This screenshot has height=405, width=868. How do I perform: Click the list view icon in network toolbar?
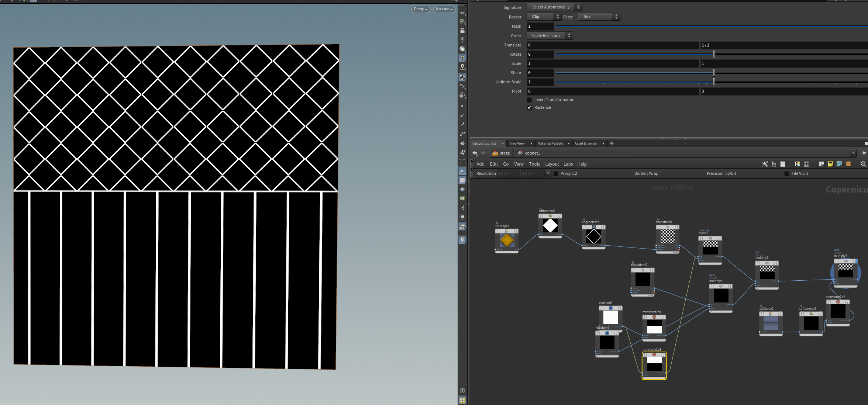(782, 164)
